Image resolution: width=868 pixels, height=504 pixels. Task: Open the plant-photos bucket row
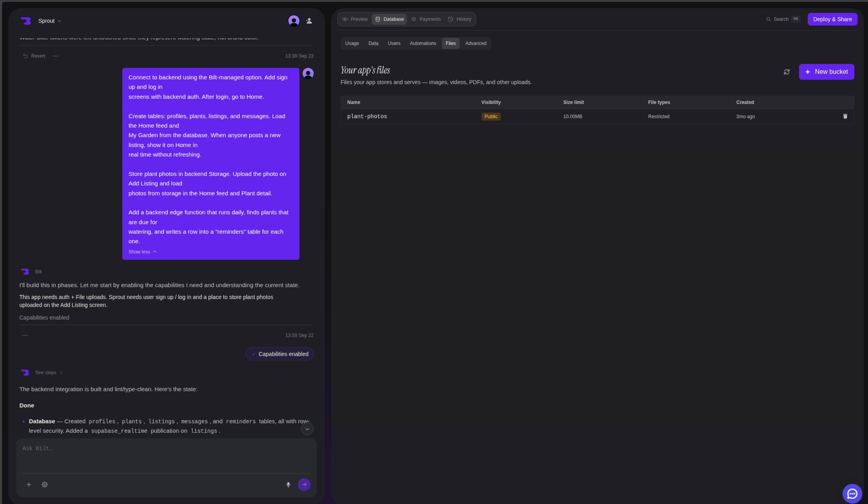(597, 117)
